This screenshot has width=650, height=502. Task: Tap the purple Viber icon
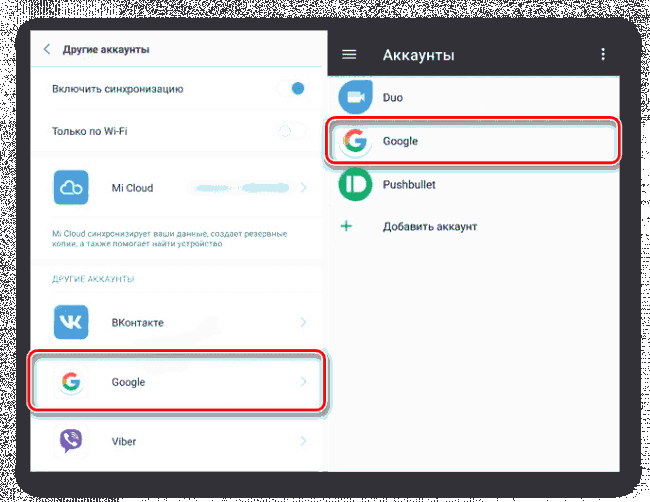point(71,441)
